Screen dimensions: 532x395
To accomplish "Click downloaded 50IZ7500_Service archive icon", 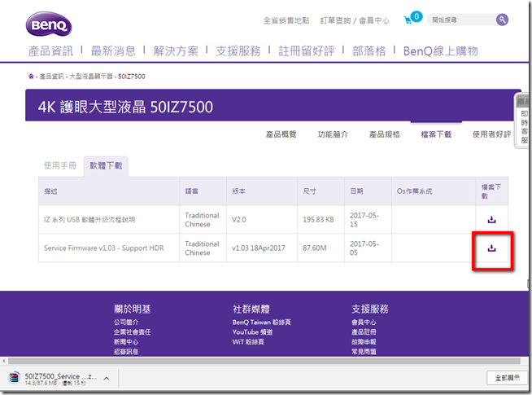I will click(x=15, y=378).
